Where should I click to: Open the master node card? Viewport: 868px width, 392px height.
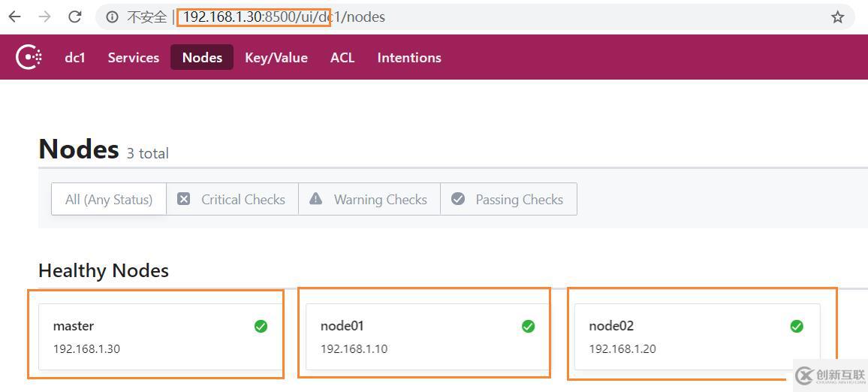(x=161, y=336)
